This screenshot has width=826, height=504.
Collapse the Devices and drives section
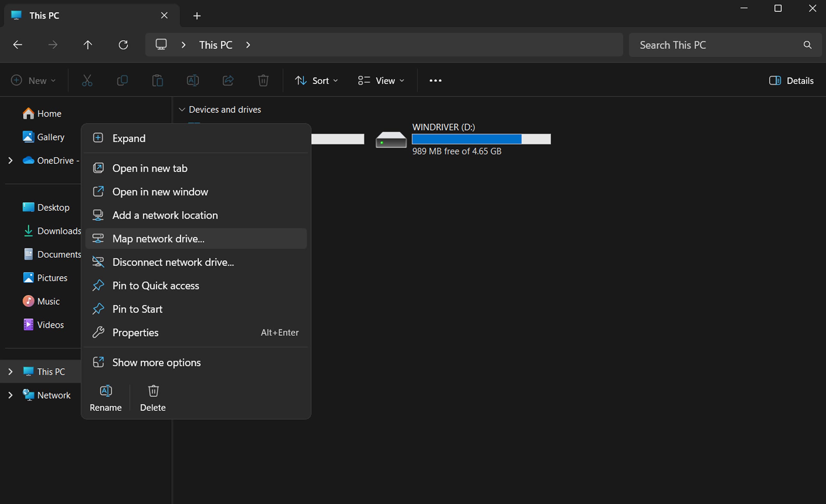tap(182, 110)
